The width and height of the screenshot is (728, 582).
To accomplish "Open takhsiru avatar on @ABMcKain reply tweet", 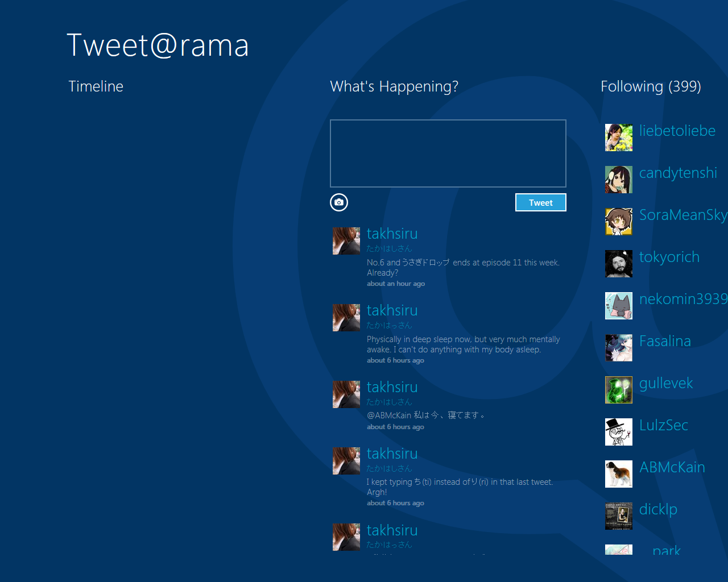I will 346,394.
